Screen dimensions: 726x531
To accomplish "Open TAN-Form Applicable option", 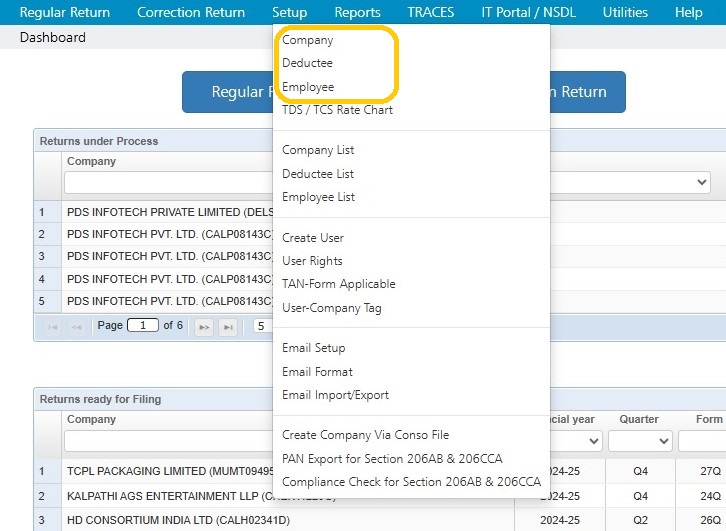I will (338, 284).
